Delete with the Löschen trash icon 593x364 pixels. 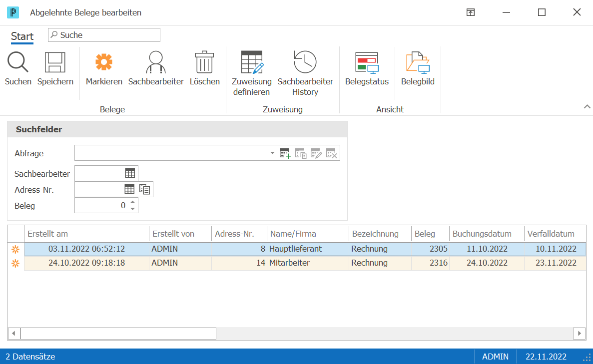[x=205, y=62]
